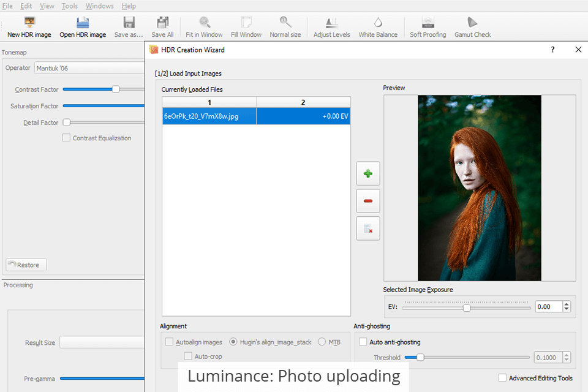Open the tonemap Operator dropdown
The image size is (588, 392).
pyautogui.click(x=89, y=68)
